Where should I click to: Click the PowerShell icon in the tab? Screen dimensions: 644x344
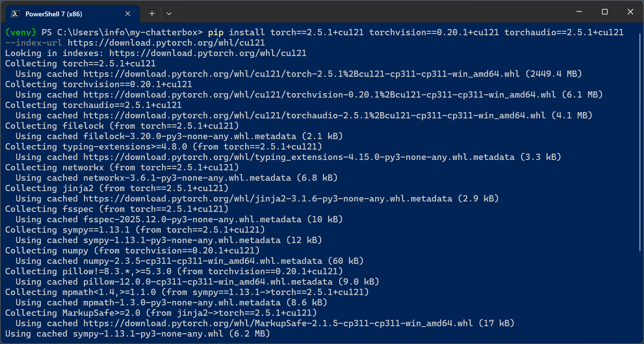click(x=15, y=14)
